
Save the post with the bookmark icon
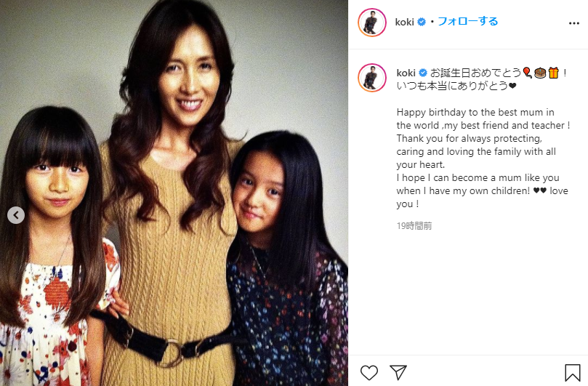point(573,372)
